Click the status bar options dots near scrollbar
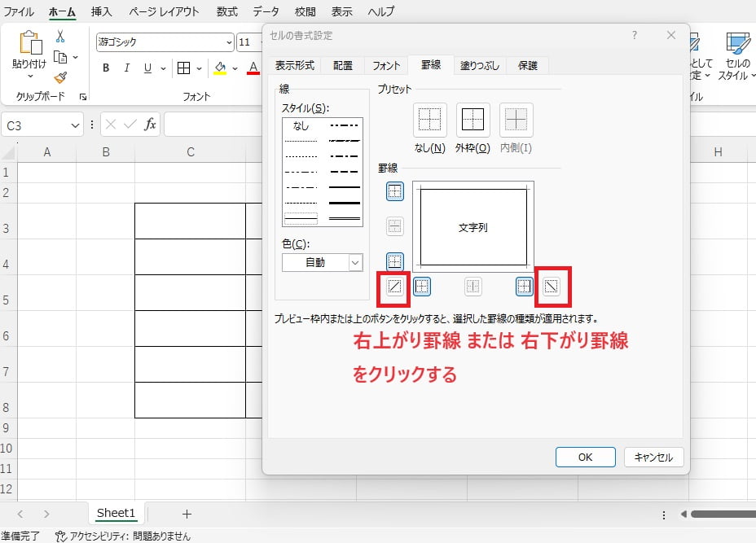This screenshot has width=756, height=543. point(664,515)
